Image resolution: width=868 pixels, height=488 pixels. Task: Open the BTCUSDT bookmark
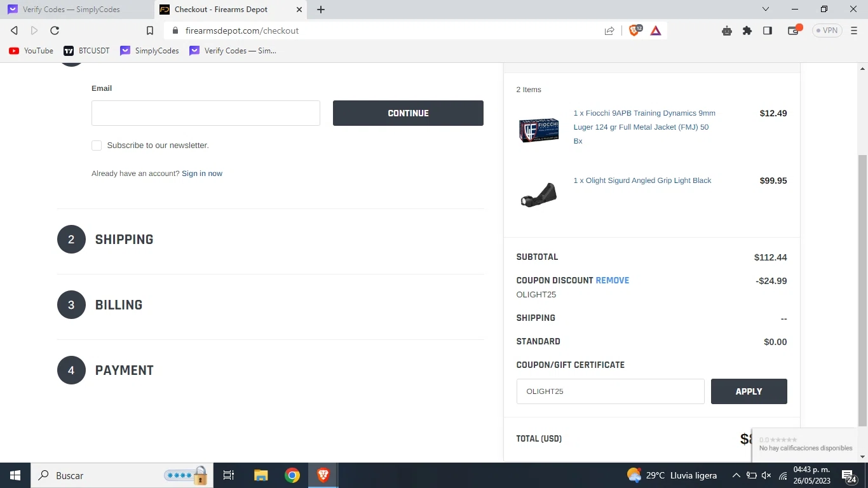tap(86, 51)
